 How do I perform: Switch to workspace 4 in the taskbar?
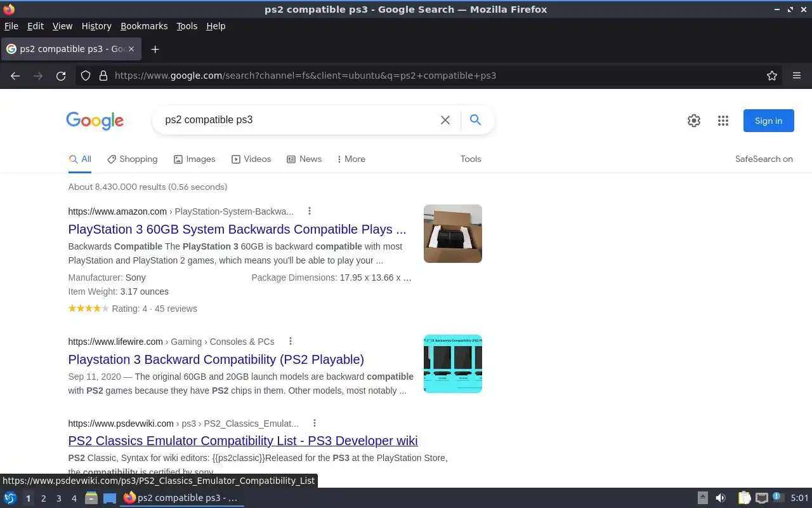(74, 498)
